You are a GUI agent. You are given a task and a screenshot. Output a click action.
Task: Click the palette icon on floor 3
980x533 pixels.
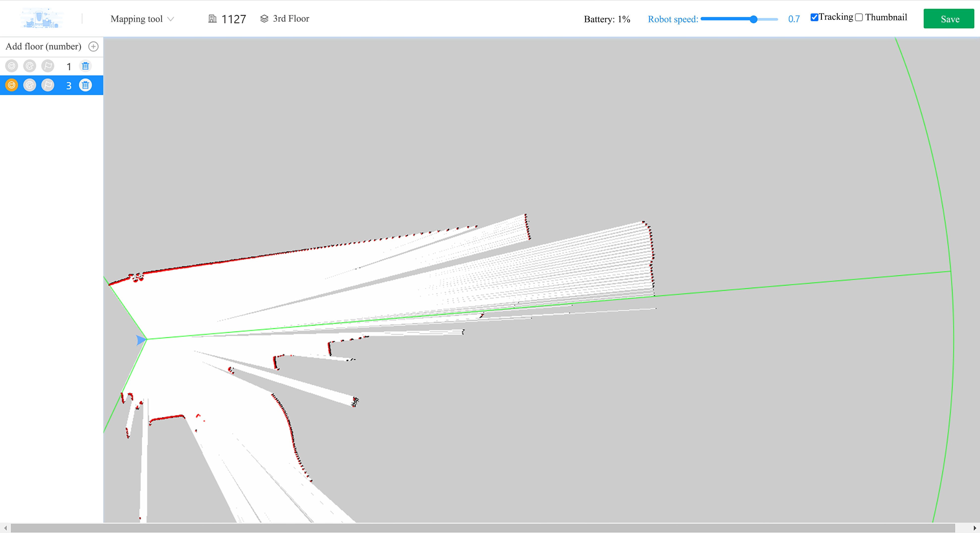click(x=30, y=85)
